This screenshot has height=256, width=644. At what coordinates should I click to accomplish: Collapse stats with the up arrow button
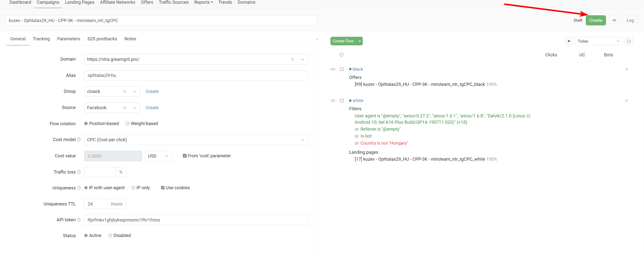[x=569, y=41]
